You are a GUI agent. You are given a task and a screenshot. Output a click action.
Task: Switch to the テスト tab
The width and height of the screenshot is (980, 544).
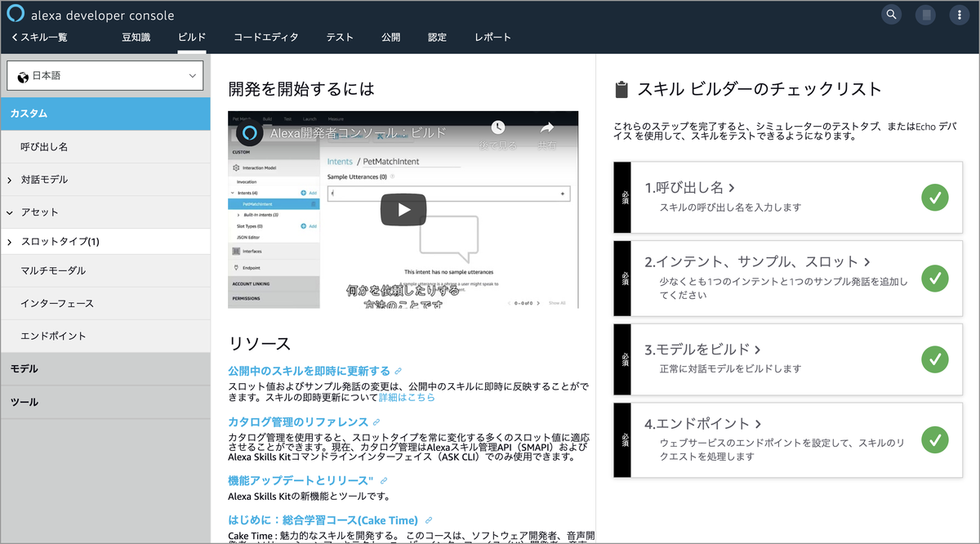pyautogui.click(x=340, y=37)
